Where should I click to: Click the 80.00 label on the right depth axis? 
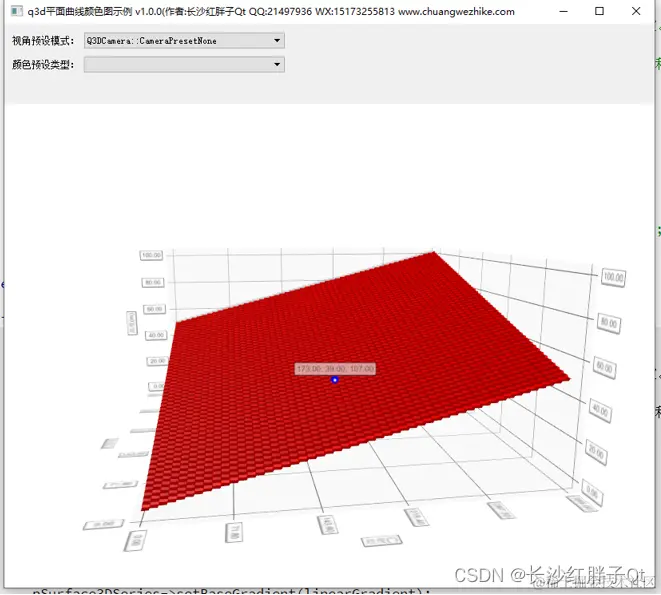click(609, 323)
